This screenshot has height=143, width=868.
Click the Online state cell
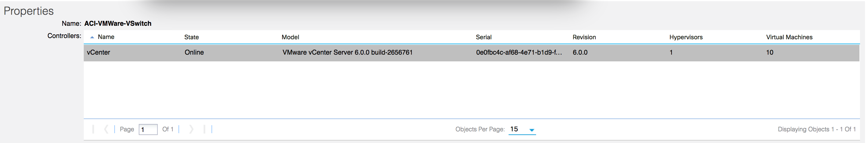click(194, 52)
